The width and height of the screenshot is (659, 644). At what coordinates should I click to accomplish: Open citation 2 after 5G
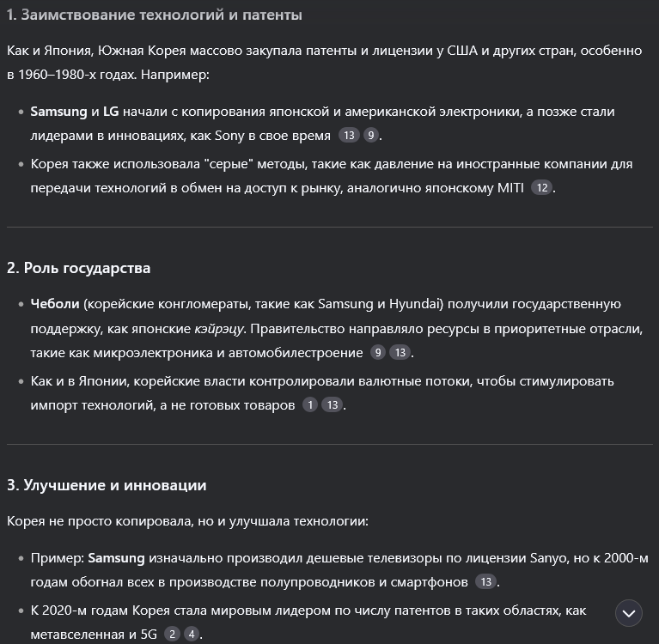point(172,634)
